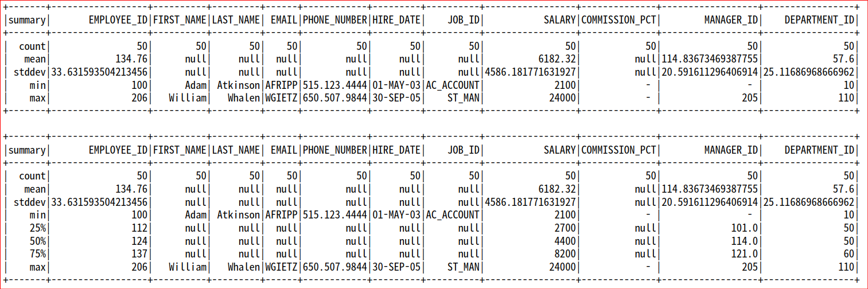Click the FIRST_NAME header in upper table
Image resolution: width=868 pixels, height=289 pixels.
point(180,19)
